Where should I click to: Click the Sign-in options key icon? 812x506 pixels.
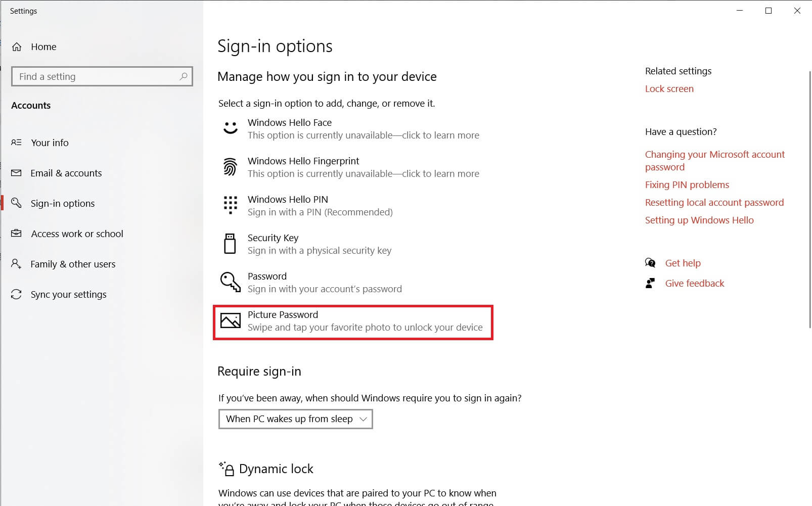16,203
